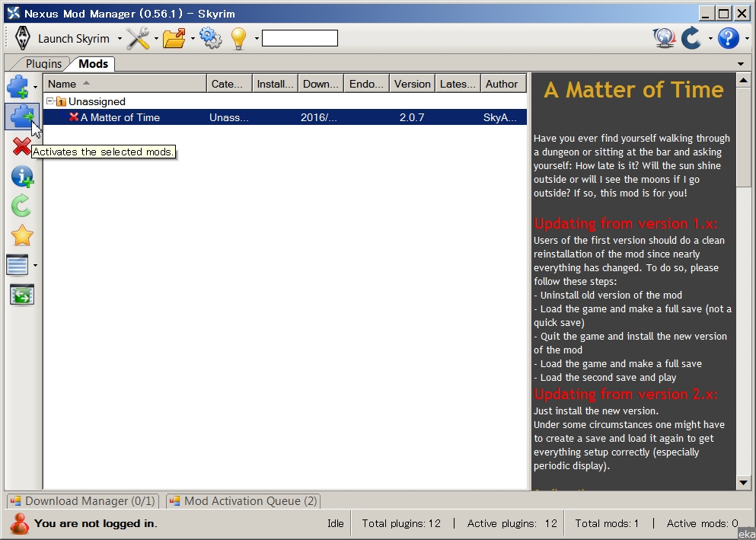Sort by the Name column header
The image size is (756, 540).
(x=125, y=84)
